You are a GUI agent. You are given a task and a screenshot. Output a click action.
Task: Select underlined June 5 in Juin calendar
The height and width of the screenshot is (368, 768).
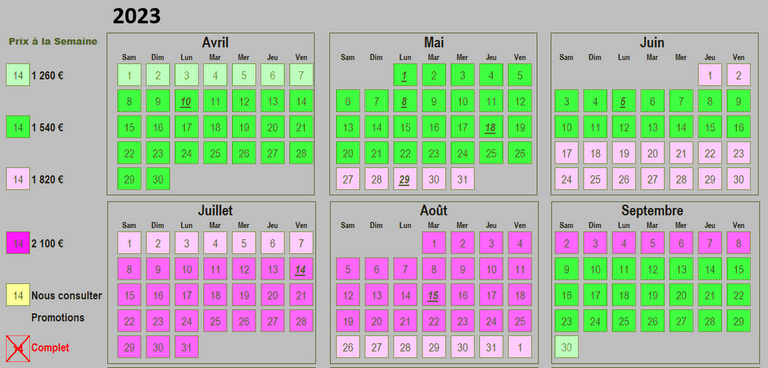click(624, 101)
